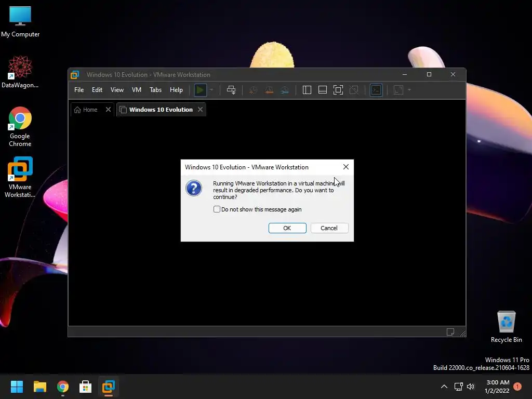
Task: Click the VMware icon in the window title bar
Action: click(x=75, y=75)
